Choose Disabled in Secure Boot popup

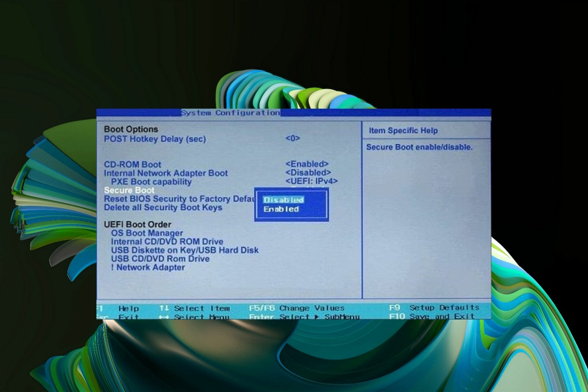tap(284, 200)
